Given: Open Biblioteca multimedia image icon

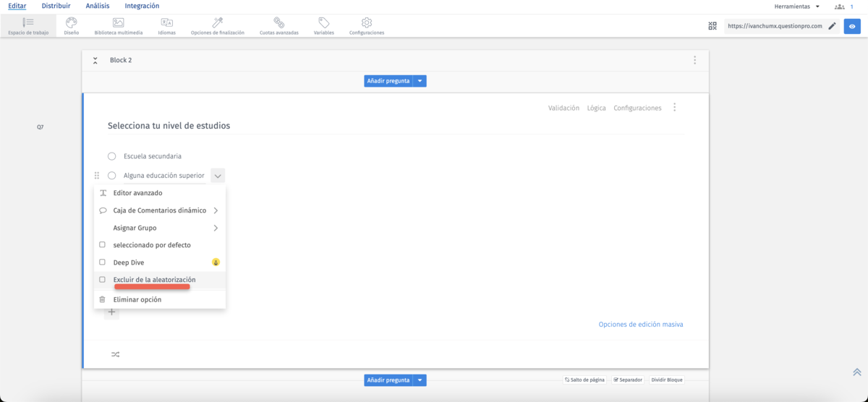Looking at the screenshot, I should 119,22.
